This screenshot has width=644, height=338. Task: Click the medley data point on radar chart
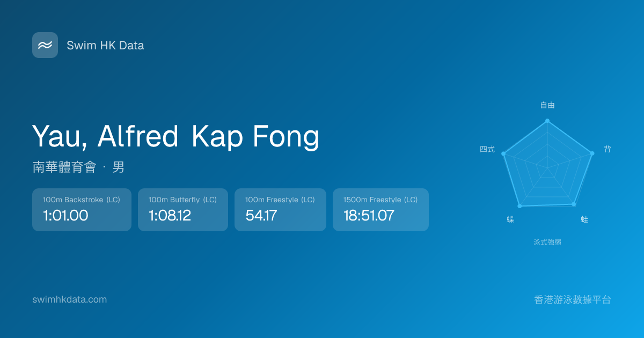point(503,154)
